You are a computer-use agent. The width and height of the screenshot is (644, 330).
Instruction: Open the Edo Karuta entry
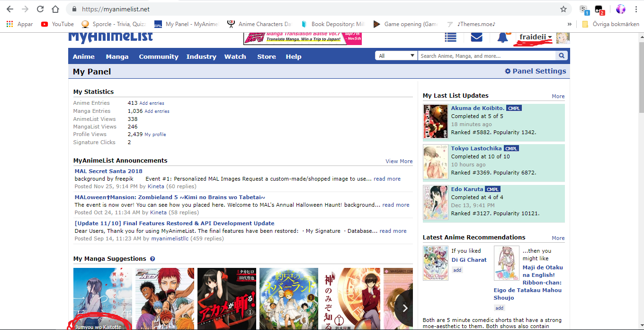pos(467,189)
